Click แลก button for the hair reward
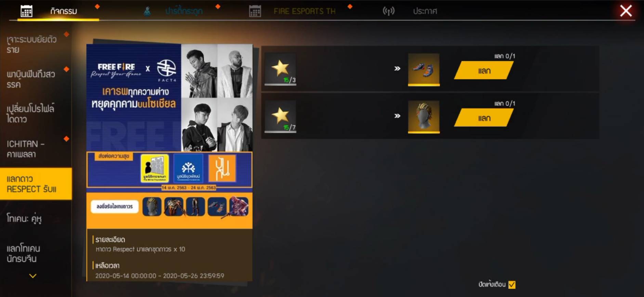The height and width of the screenshot is (297, 644). tap(484, 118)
